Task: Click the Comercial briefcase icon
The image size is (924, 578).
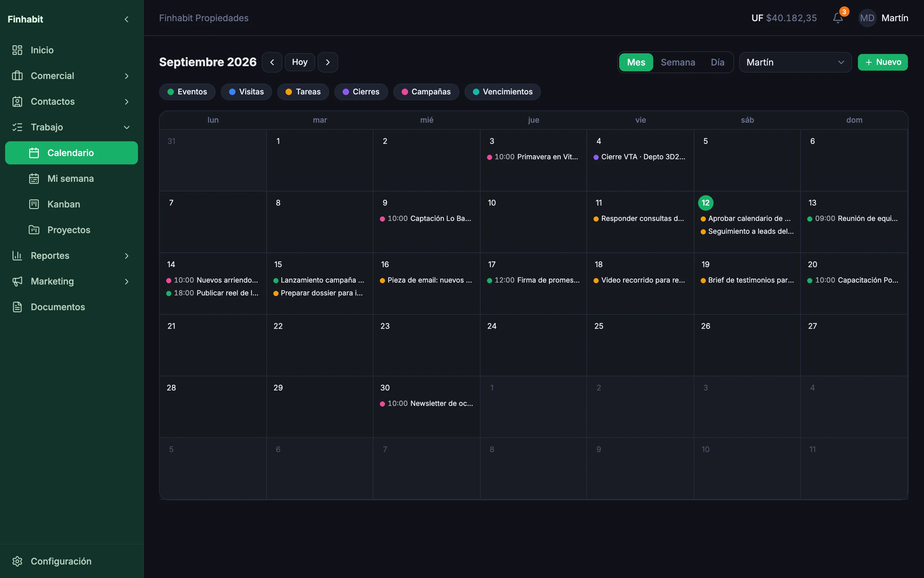Action: [17, 76]
